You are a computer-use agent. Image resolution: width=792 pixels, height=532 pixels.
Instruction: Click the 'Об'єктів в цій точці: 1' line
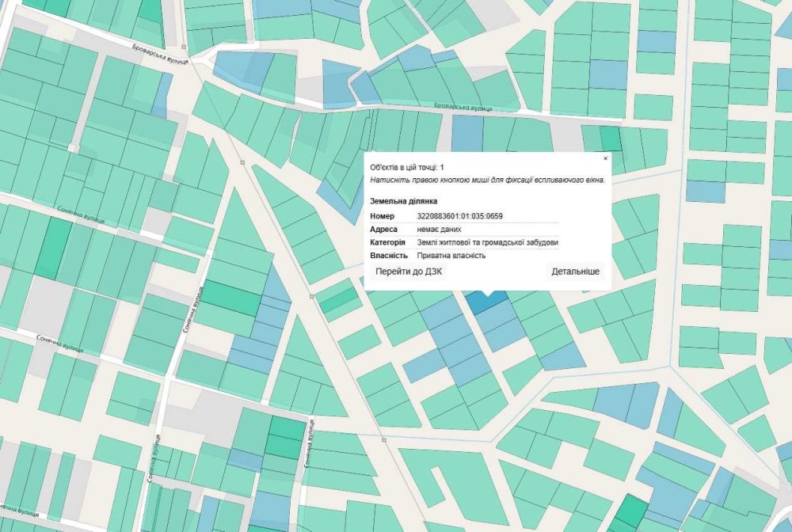point(407,168)
